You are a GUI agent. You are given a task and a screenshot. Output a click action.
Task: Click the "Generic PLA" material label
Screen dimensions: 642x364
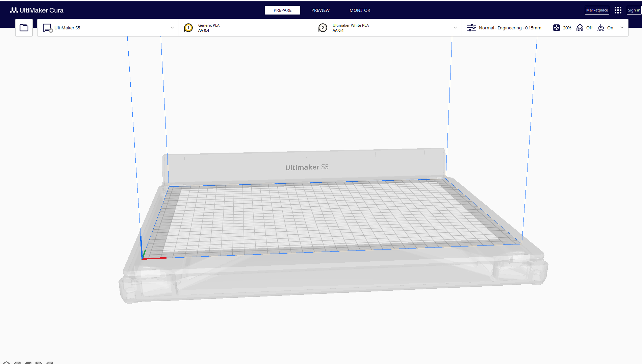209,25
